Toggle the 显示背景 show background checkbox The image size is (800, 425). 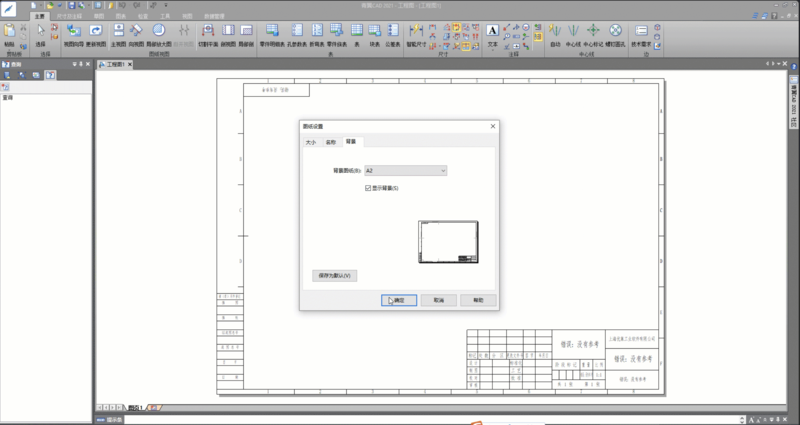368,188
